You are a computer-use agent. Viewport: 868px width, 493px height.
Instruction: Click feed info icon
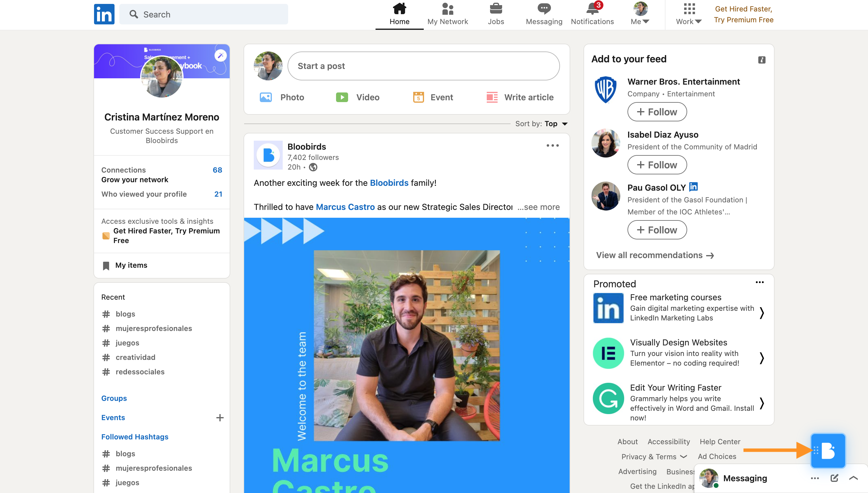762,60
